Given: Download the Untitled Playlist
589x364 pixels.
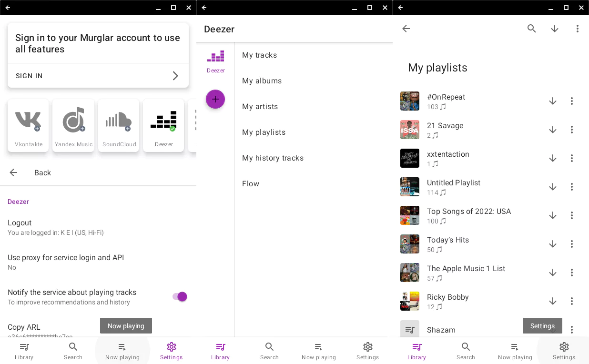Looking at the screenshot, I should pyautogui.click(x=553, y=187).
